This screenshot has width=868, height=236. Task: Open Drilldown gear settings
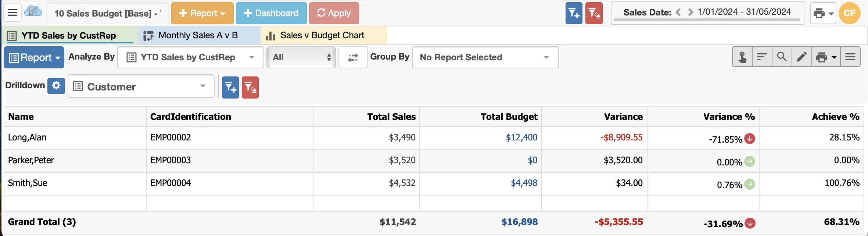56,86
